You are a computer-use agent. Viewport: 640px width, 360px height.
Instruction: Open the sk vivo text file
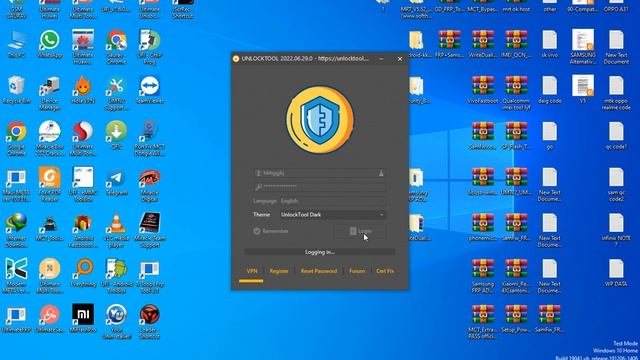click(x=550, y=43)
